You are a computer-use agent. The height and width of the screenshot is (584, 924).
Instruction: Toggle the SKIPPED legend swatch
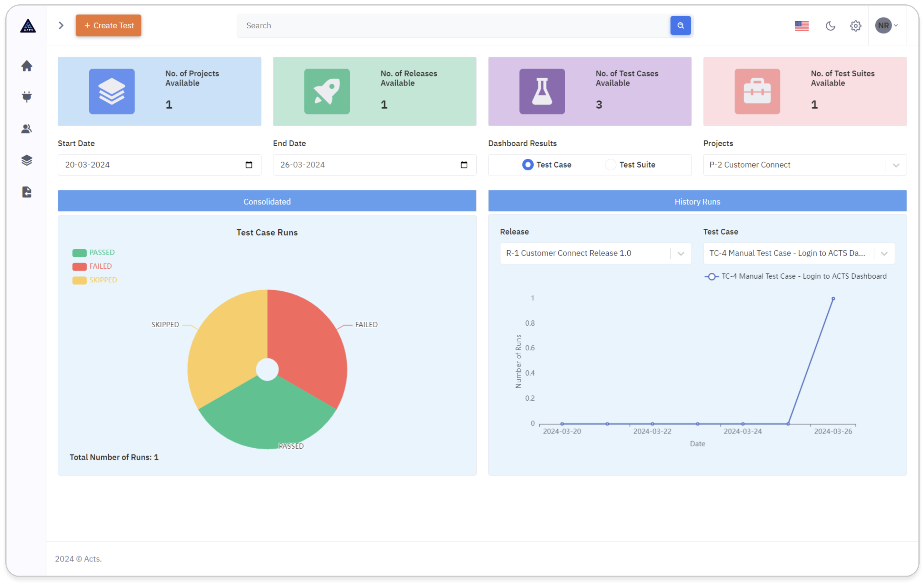[x=80, y=280]
